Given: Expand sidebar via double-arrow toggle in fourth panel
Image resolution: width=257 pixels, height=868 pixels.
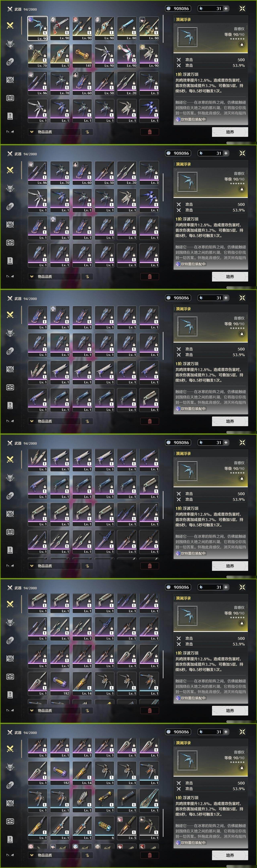Looking at the screenshot, I should (x=10, y=565).
